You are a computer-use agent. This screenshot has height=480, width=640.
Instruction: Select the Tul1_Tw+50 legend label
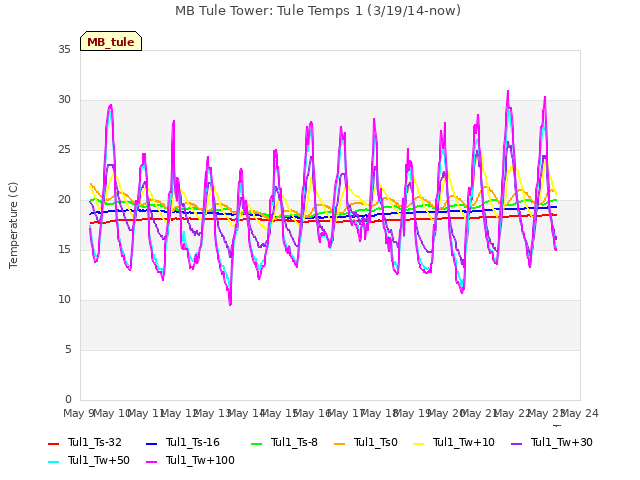point(99,460)
